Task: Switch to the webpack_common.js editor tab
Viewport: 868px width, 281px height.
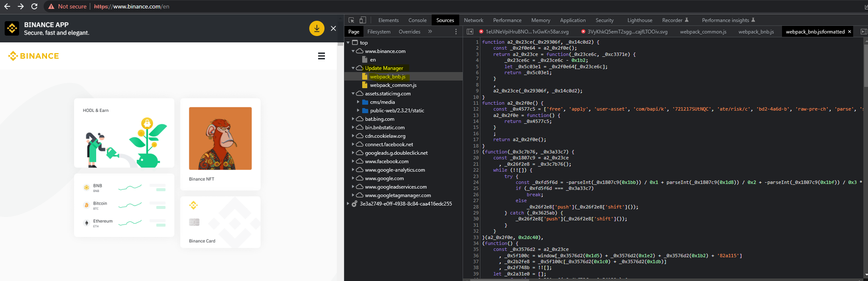Action: pos(703,31)
